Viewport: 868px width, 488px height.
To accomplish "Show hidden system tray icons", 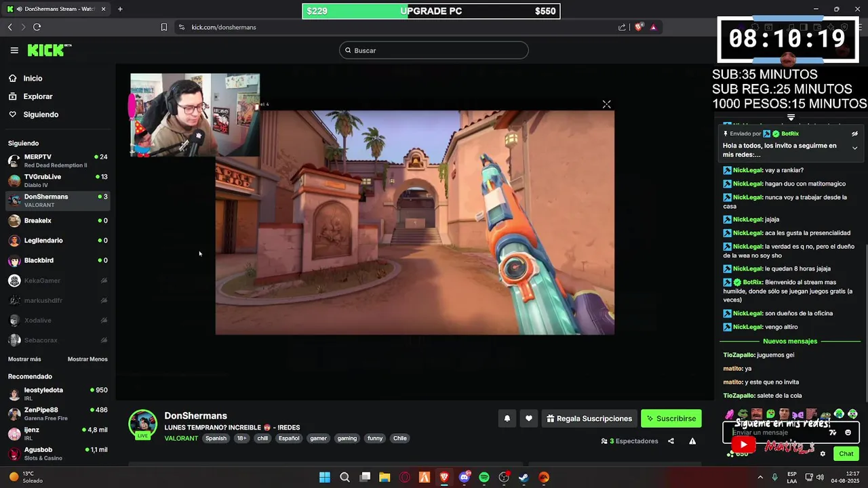I will [x=759, y=477].
